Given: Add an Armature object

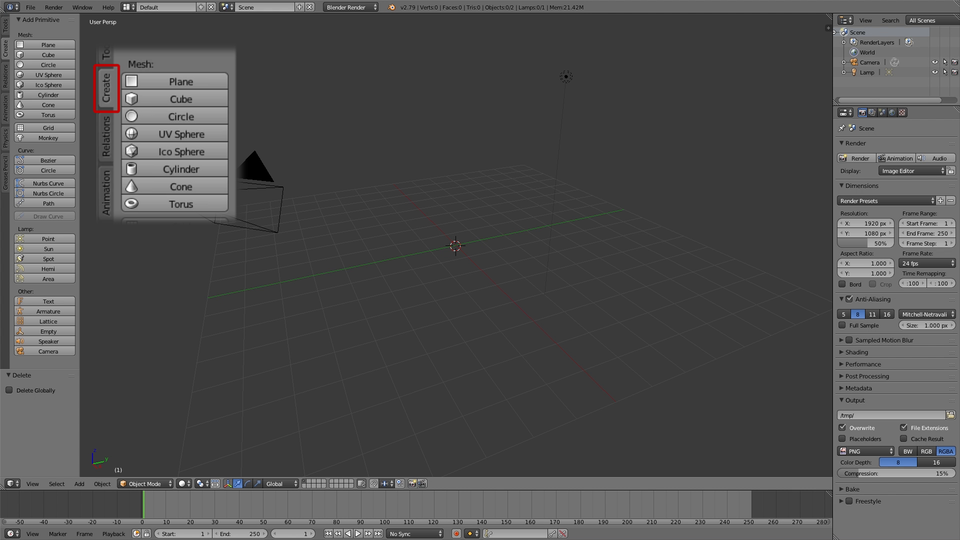Looking at the screenshot, I should (x=45, y=311).
